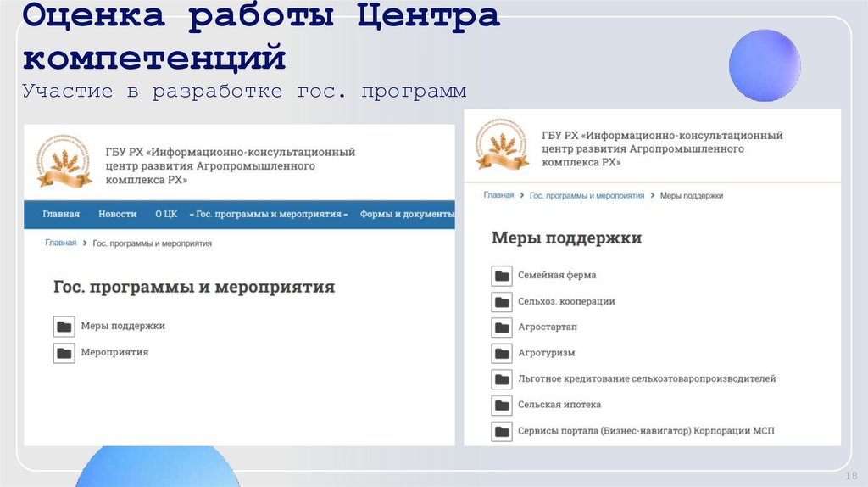868x487 pixels.
Task: Click the Гос. программы и мероприятия page heading
Action: click(194, 287)
